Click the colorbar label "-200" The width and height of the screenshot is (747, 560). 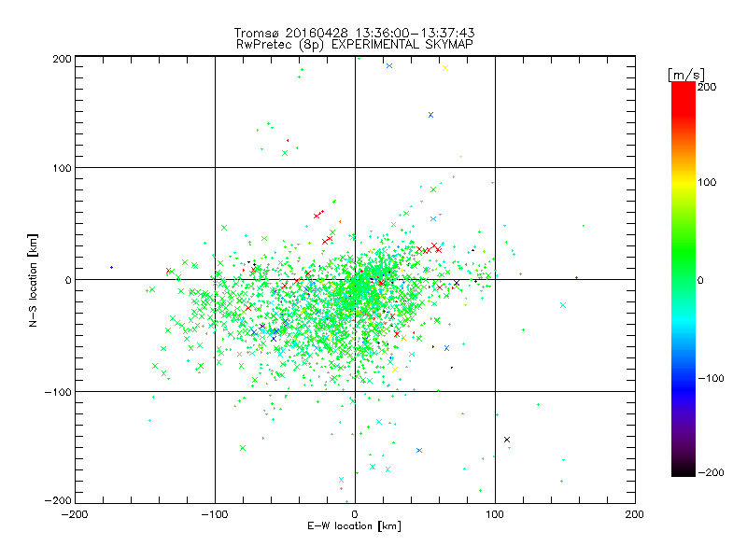point(711,472)
